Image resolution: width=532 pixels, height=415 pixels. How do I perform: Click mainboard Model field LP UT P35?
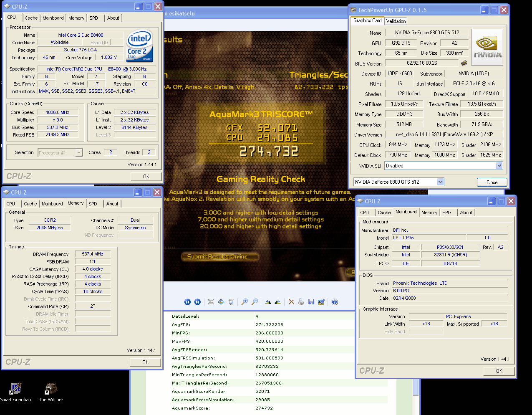coord(429,238)
